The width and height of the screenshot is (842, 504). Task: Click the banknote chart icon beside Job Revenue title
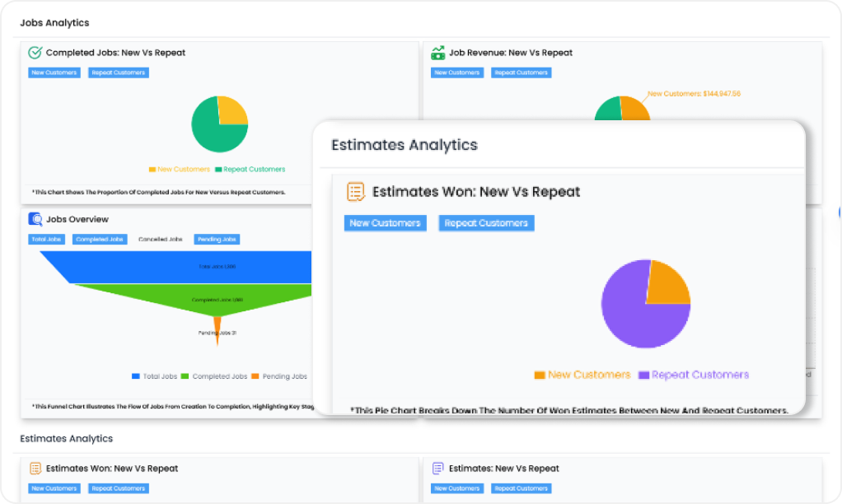pos(437,52)
